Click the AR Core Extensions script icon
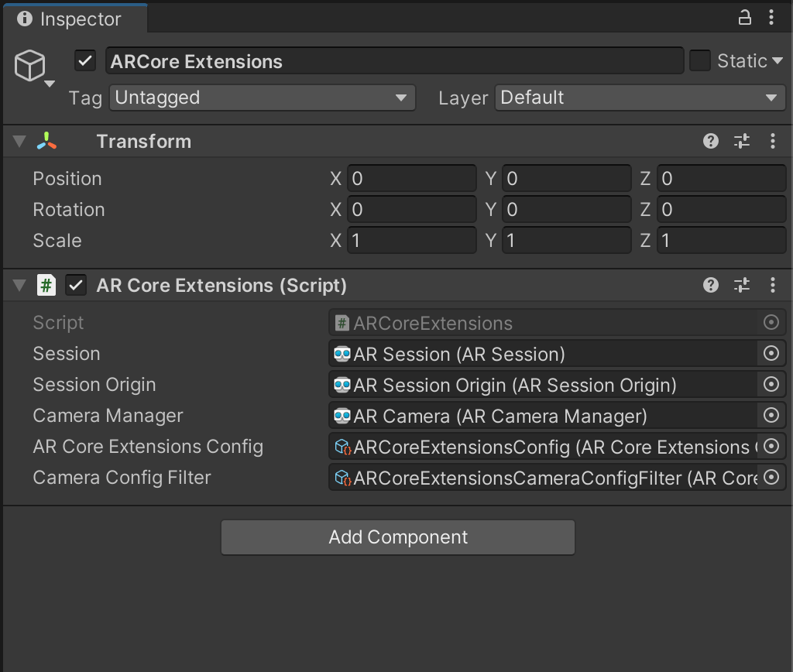Viewport: 793px width, 672px height. point(46,285)
